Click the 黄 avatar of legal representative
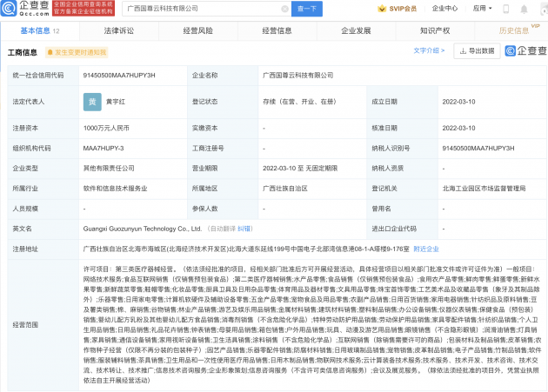548x392 pixels. point(92,102)
